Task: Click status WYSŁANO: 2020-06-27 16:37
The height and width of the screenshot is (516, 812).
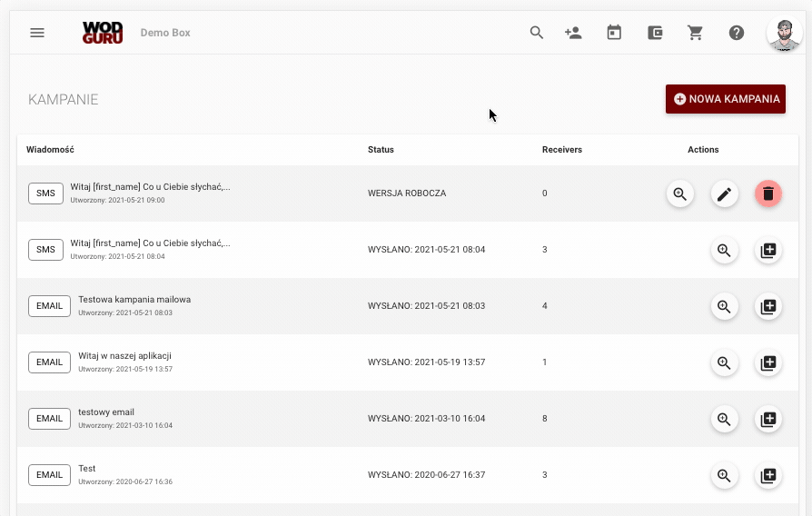Action: [426, 475]
